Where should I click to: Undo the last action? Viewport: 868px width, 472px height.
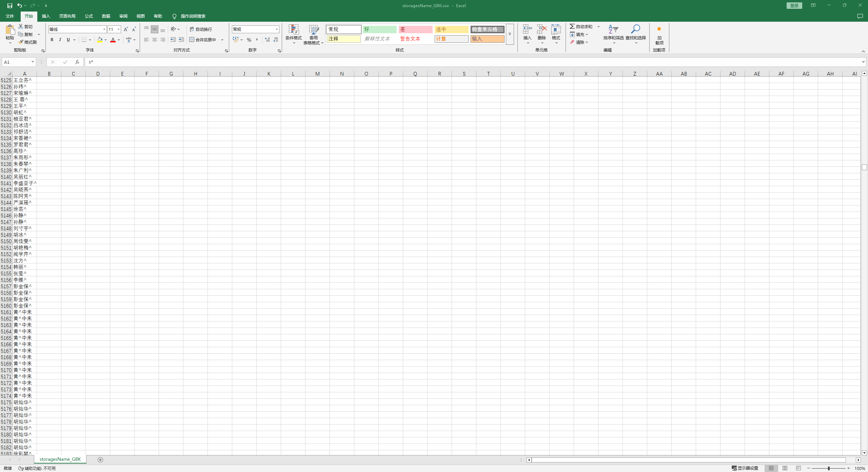[x=20, y=5]
